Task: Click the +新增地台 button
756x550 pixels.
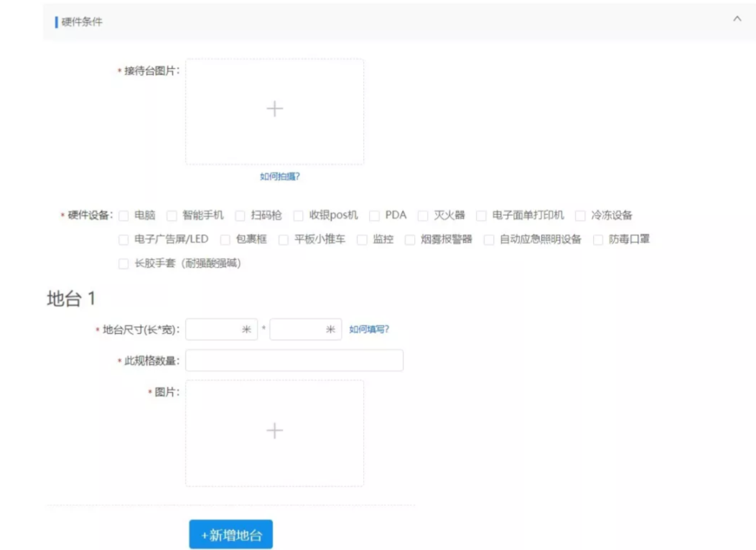Action: click(x=230, y=535)
